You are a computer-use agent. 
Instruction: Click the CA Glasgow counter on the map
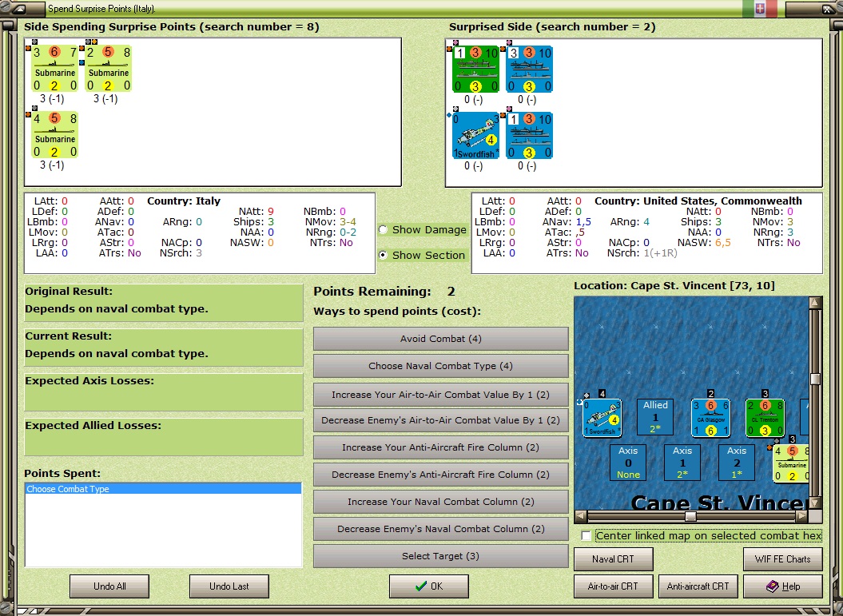point(710,418)
